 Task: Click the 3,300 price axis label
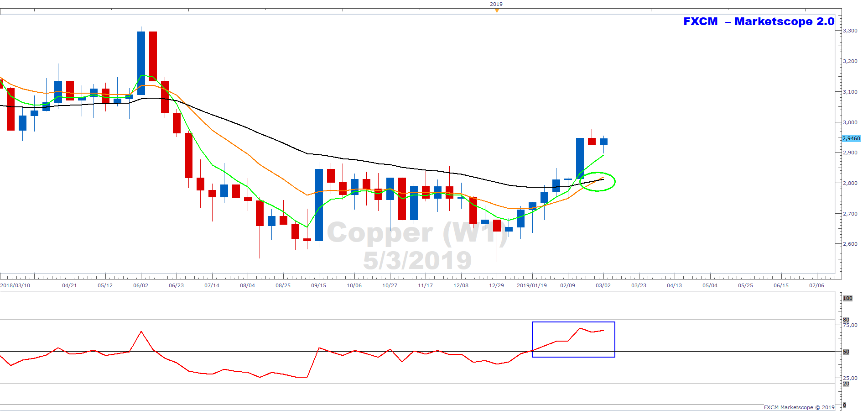click(x=850, y=31)
